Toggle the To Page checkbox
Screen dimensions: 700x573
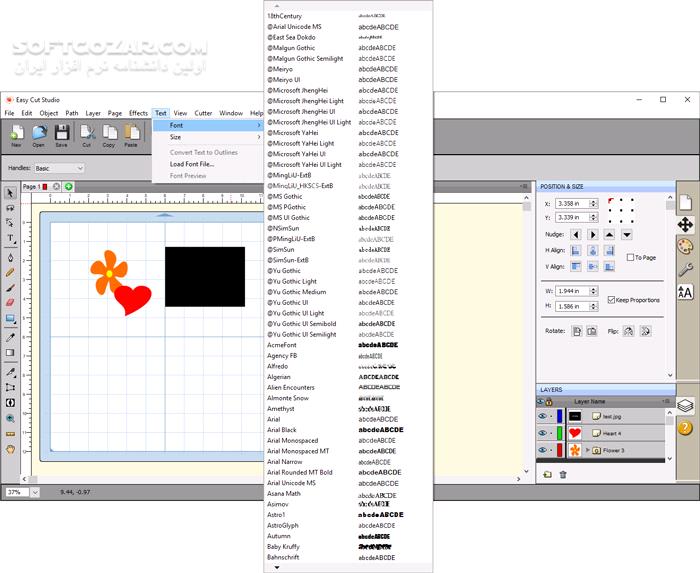click(x=630, y=257)
